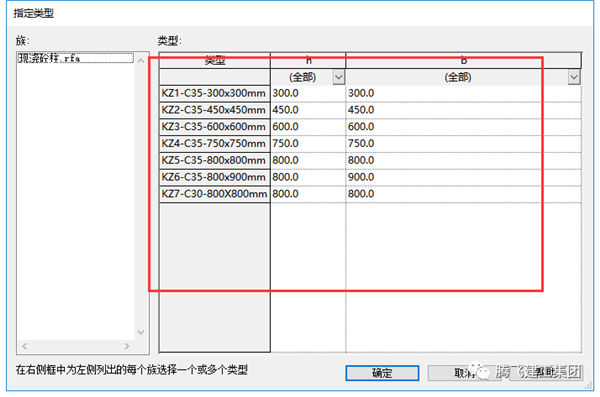Open the b column filter dropdown

click(574, 77)
